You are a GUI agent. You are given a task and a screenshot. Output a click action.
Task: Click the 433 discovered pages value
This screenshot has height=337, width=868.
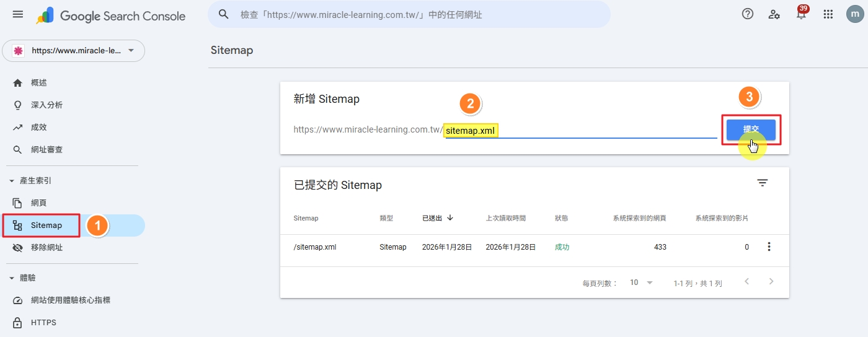click(x=660, y=247)
